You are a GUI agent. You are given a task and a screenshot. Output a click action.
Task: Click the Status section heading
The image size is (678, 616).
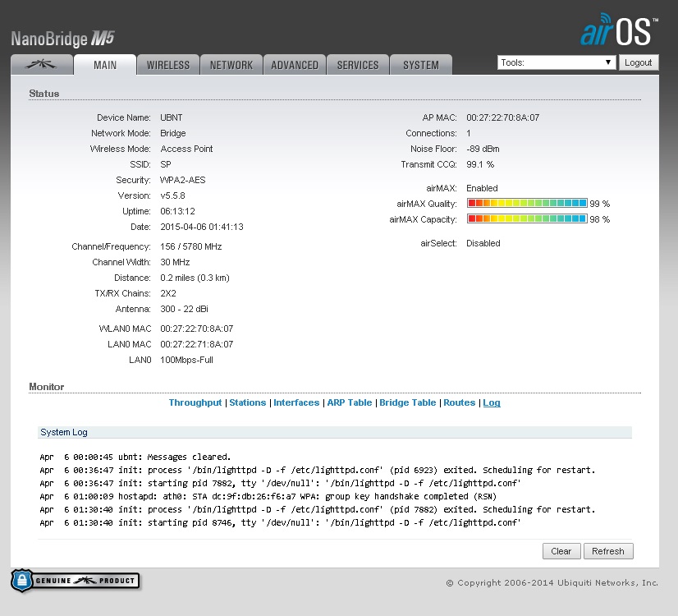tap(44, 94)
